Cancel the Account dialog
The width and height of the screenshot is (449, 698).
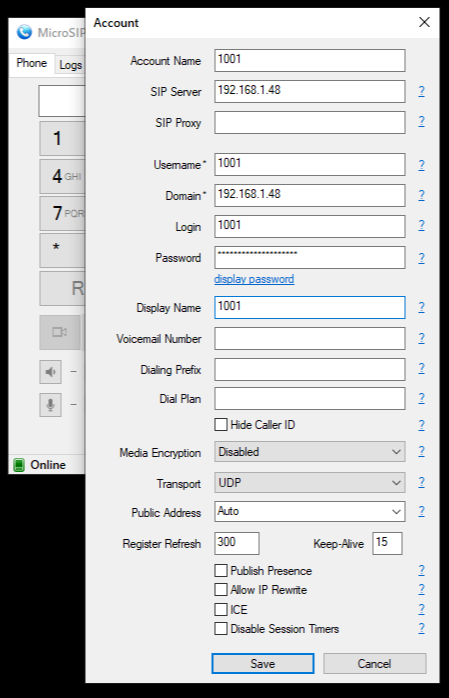click(375, 664)
